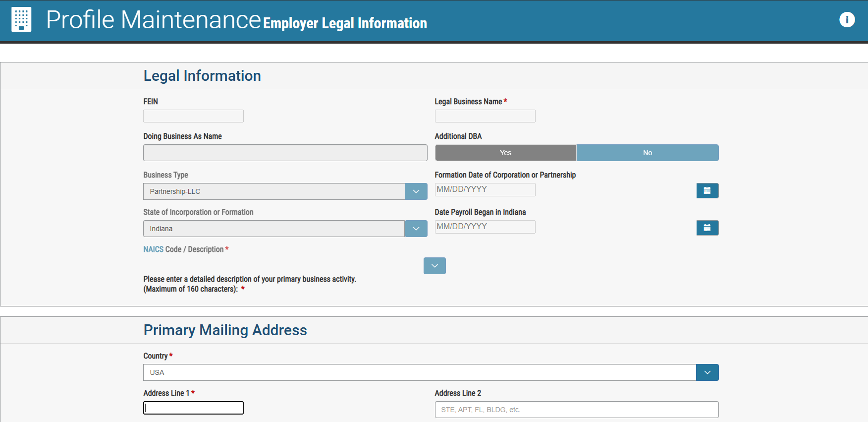Click the building icon in header
The height and width of the screenshot is (422, 868).
pyautogui.click(x=21, y=19)
